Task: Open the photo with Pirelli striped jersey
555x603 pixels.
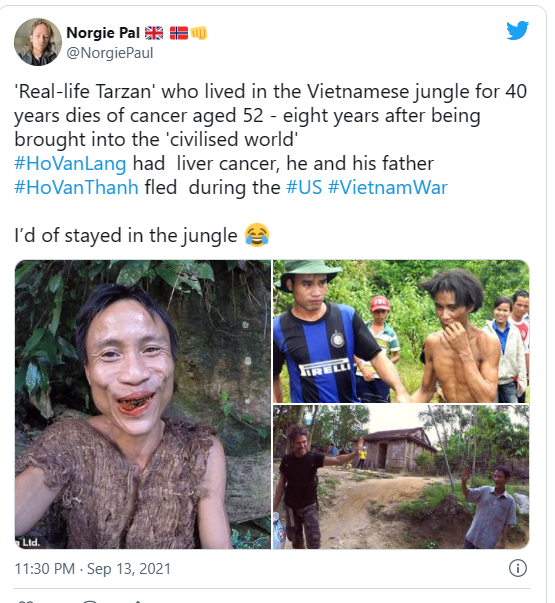Action: point(401,331)
